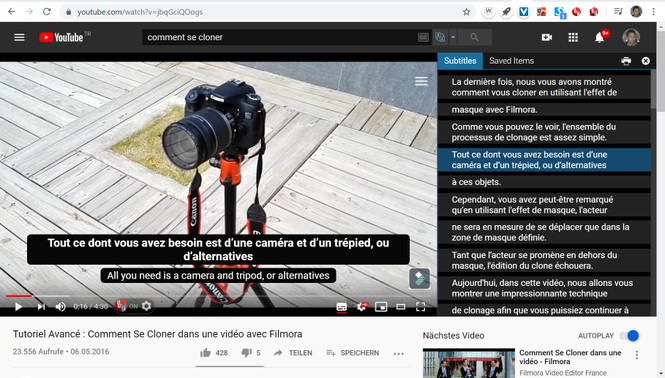Screen dimensions: 665x378
Task: Select subtitle 'Cependant, vous avez peut-être remarqué'
Action: pyautogui.click(x=544, y=204)
